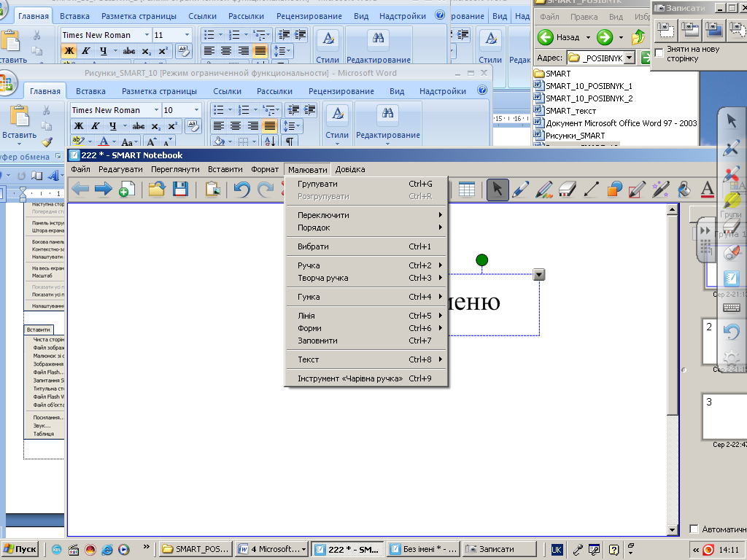
Task: Go to next page in SMART Notebook toolbar
Action: [x=103, y=190]
